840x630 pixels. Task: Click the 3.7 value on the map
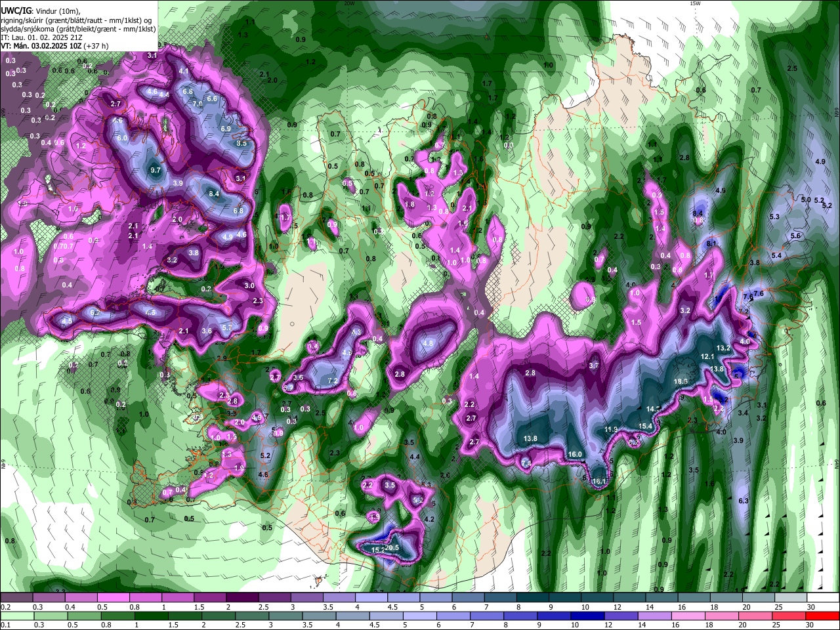click(594, 366)
